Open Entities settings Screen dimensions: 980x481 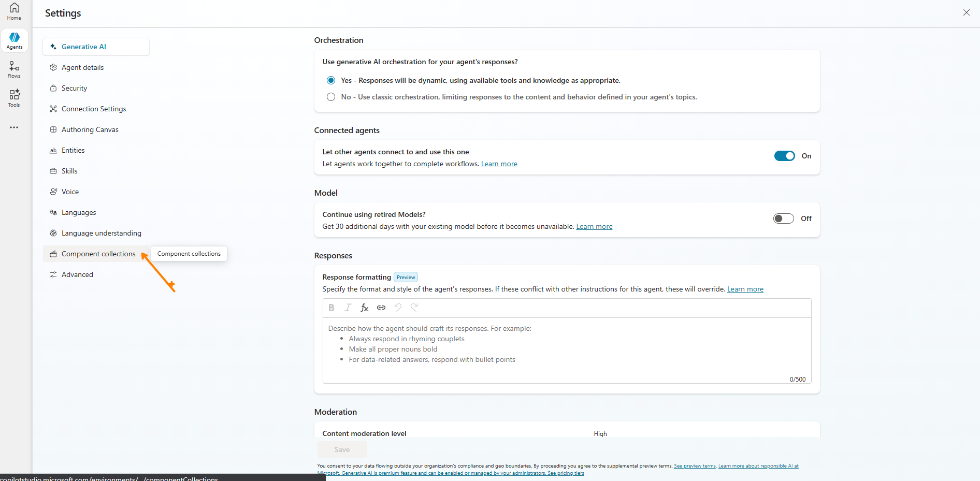(x=96, y=150)
